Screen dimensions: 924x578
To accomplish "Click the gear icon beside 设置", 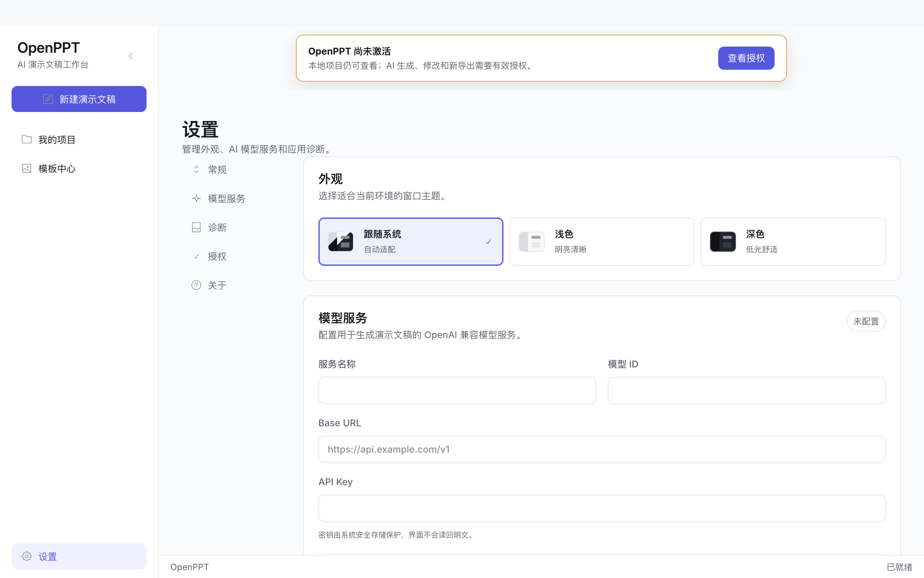I will tap(27, 556).
